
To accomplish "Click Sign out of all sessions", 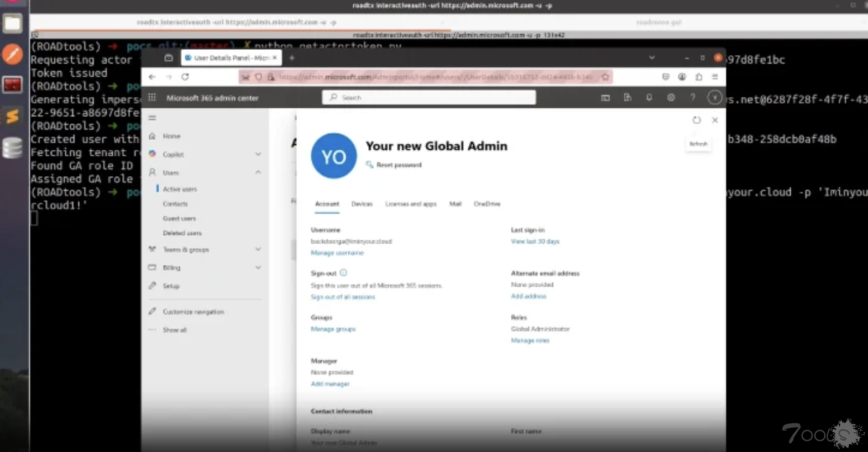I will [343, 297].
